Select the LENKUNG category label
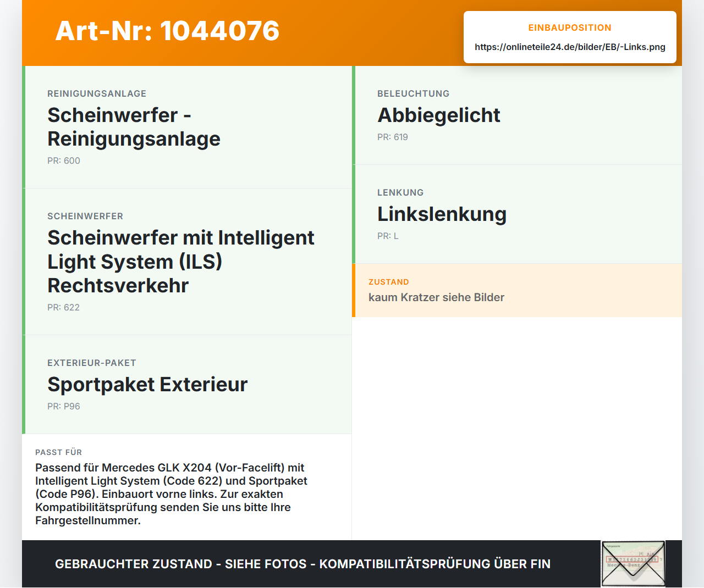 click(x=400, y=192)
